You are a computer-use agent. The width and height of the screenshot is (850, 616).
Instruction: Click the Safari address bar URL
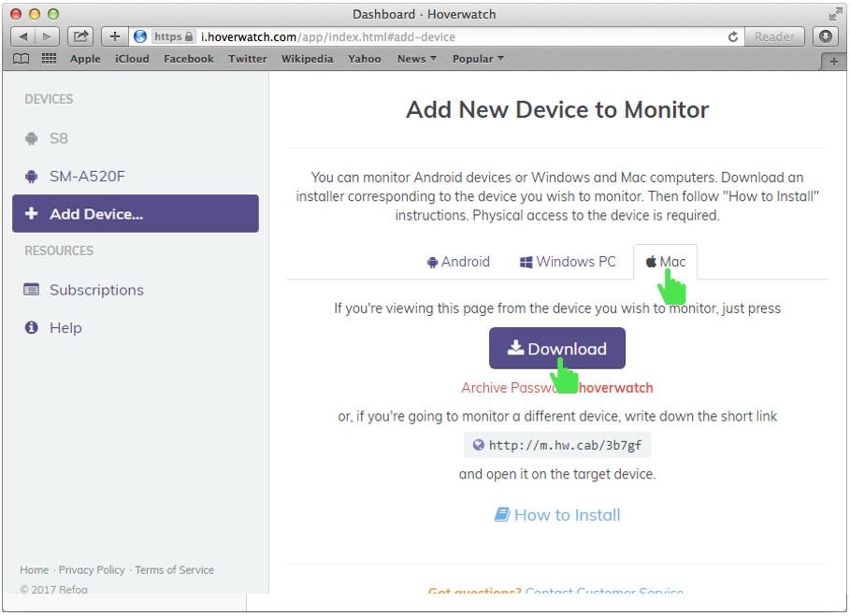pyautogui.click(x=327, y=36)
